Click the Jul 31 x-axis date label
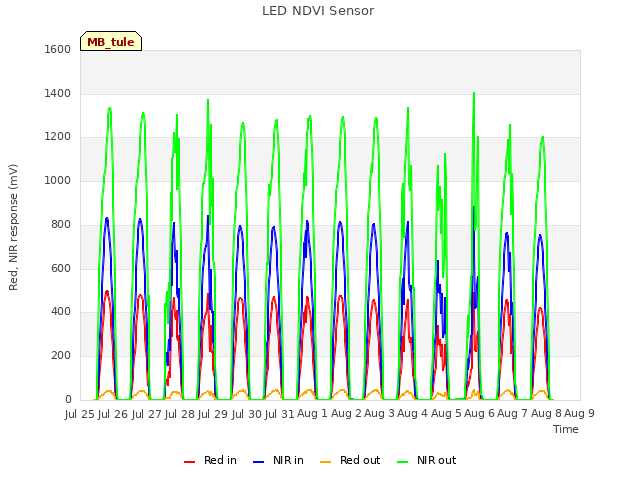 coord(279,414)
